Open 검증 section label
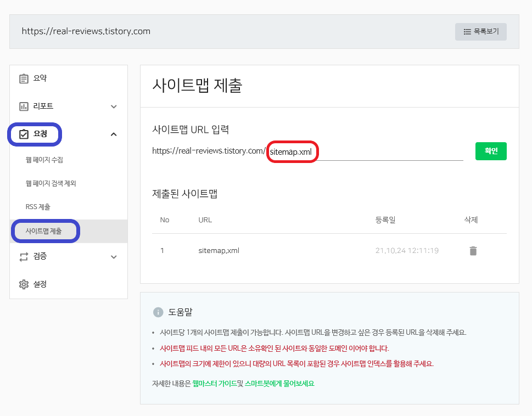 [40, 256]
